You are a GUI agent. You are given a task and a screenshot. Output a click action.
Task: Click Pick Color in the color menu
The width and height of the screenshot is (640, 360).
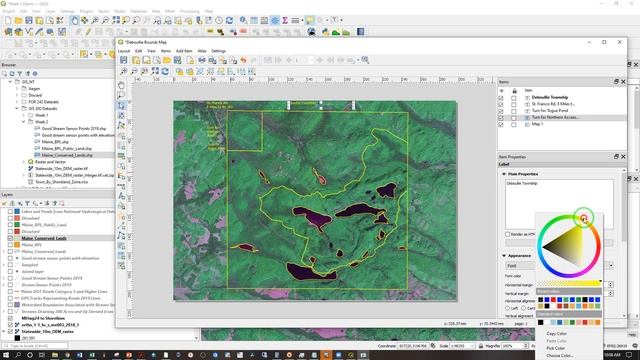[x=556, y=348]
